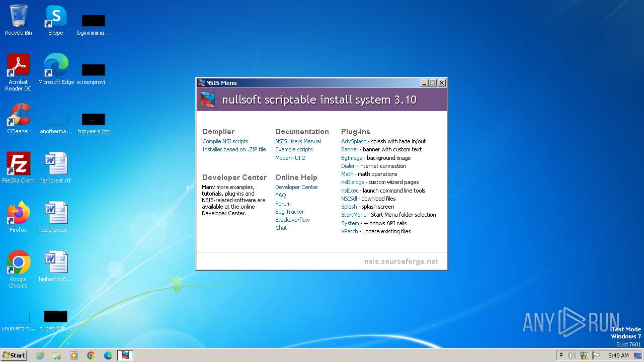This screenshot has width=644, height=362.
Task: Open the StartMenu plug-in link
Action: point(354,215)
